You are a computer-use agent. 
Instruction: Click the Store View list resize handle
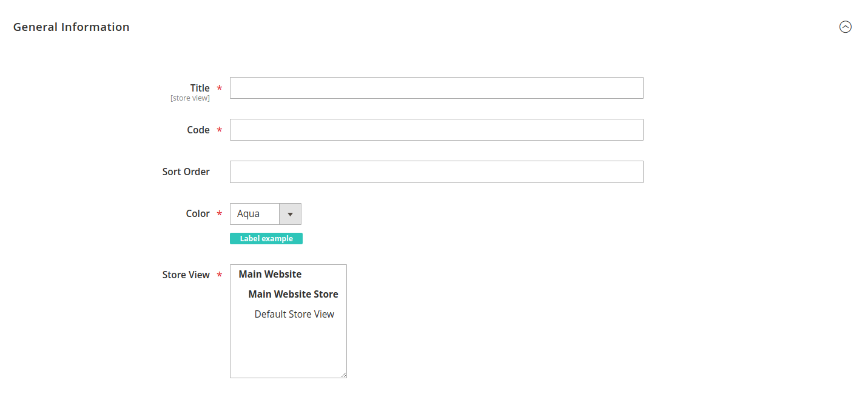click(343, 375)
